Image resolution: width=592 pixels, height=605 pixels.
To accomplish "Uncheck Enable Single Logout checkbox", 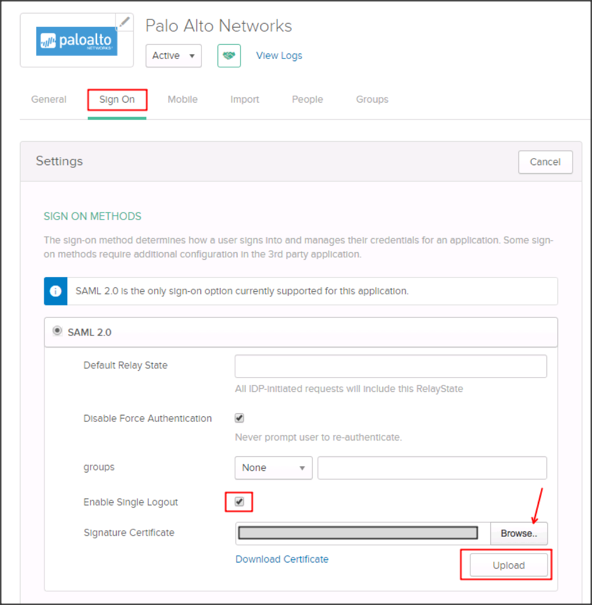I will pyautogui.click(x=239, y=502).
